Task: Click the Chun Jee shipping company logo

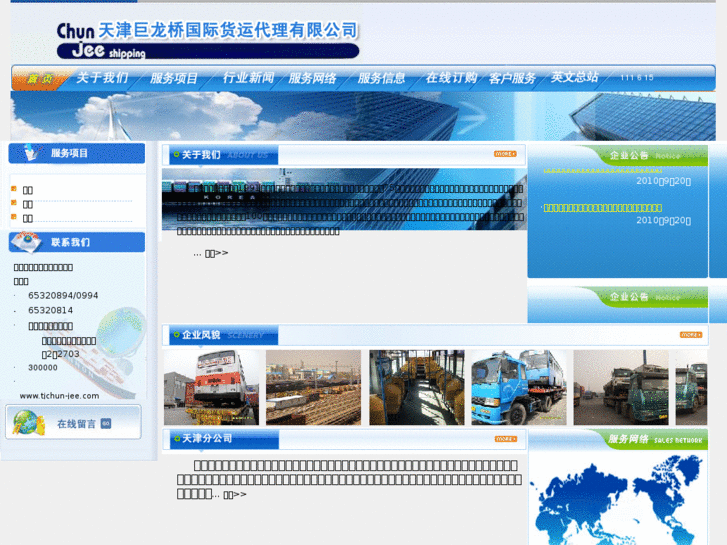Action: 208,40
